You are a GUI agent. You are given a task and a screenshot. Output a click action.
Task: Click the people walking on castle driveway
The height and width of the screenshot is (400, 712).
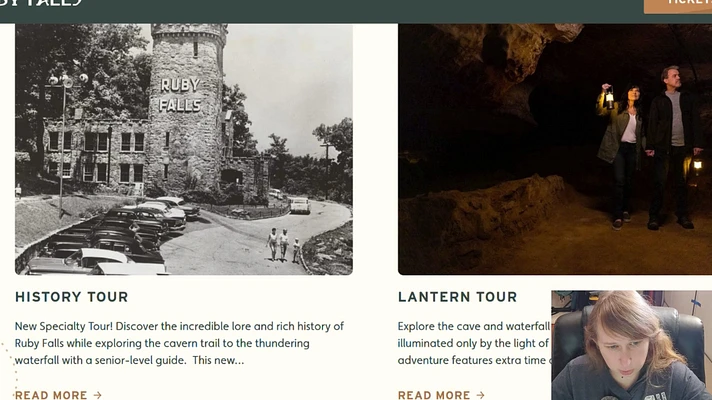[283, 244]
